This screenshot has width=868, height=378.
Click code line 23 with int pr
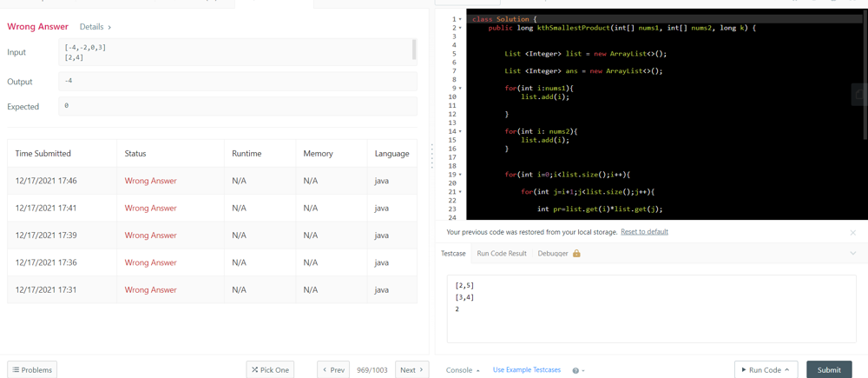click(x=600, y=209)
